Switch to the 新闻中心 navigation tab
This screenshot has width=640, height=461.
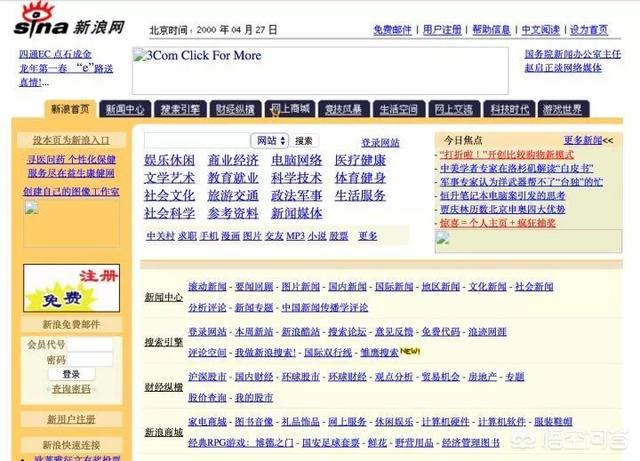[125, 109]
